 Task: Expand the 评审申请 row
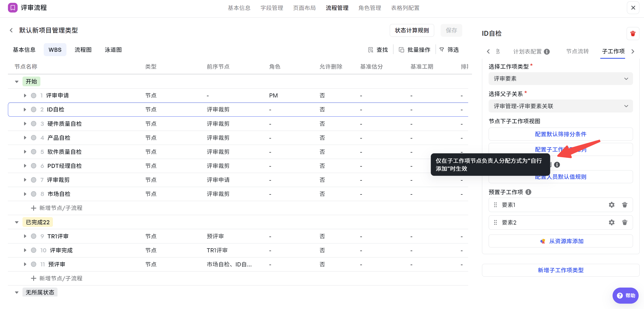click(x=25, y=95)
